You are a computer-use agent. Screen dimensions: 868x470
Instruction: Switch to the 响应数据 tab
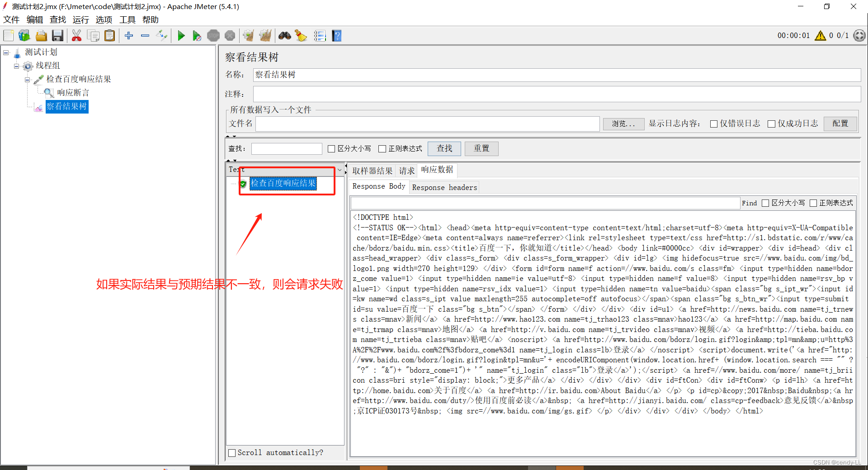(x=437, y=170)
